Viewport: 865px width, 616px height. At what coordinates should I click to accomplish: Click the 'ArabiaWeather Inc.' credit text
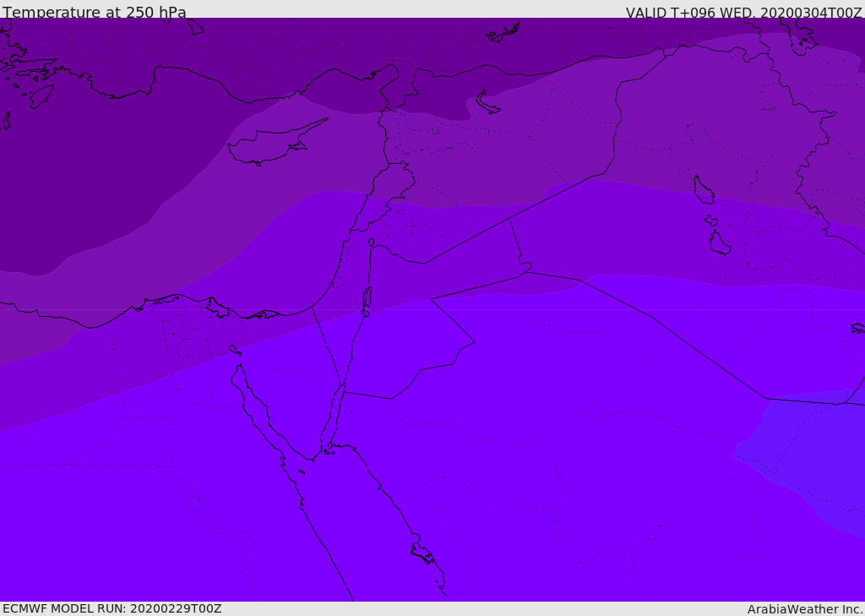tap(805, 609)
